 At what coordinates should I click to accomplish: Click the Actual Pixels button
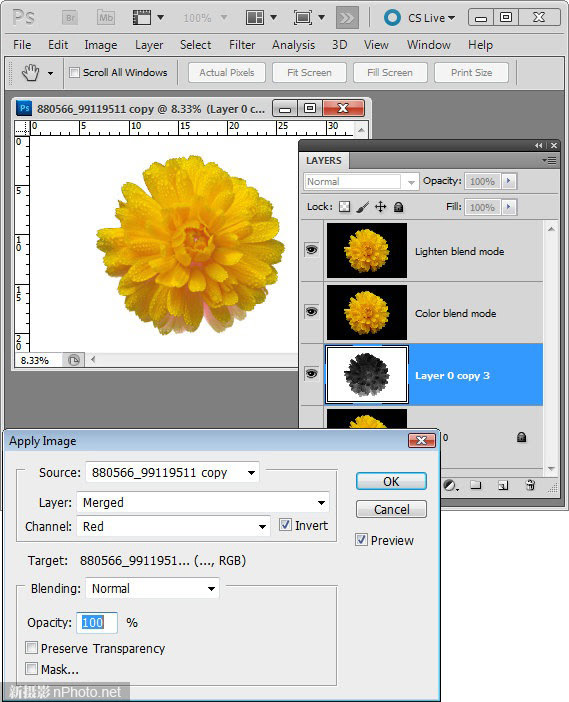tap(227, 73)
